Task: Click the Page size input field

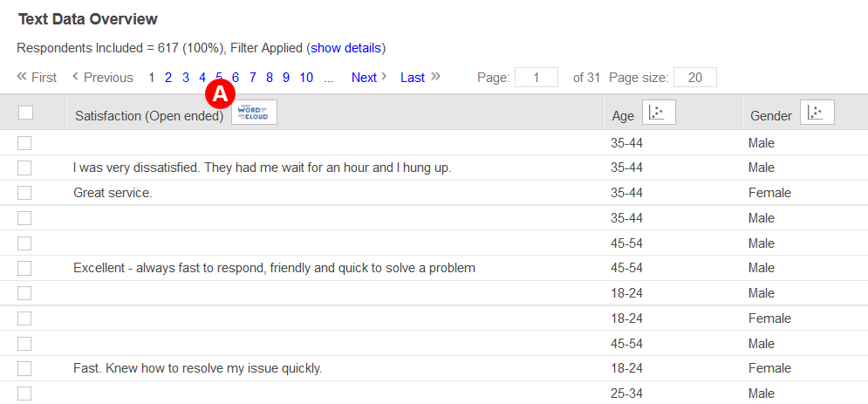Action: 694,78
